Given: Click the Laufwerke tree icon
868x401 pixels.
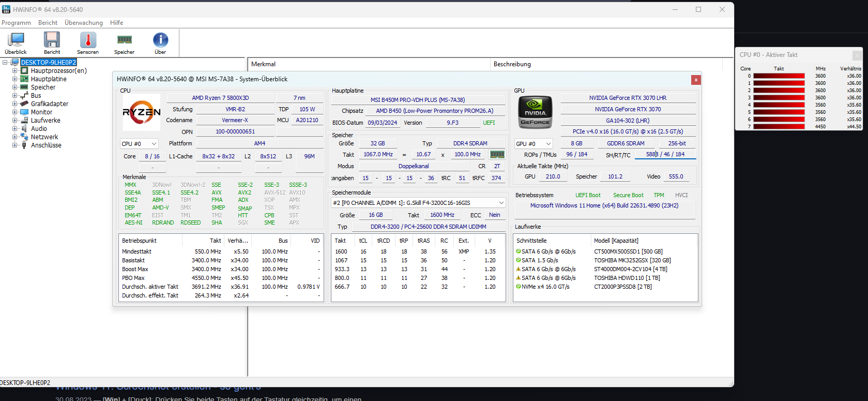Looking at the screenshot, I should 24,121.
